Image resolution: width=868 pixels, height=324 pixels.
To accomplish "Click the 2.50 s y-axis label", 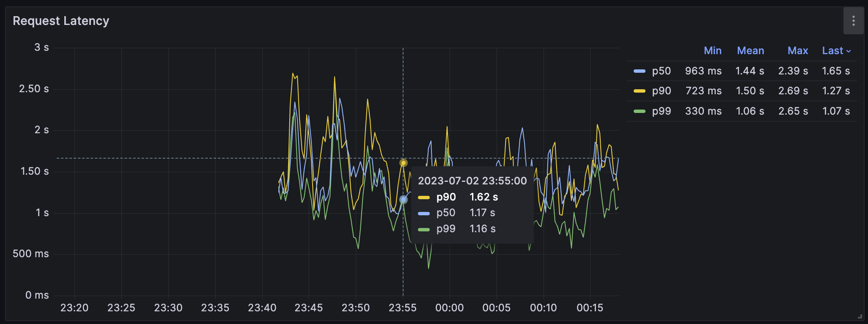I will click(x=34, y=89).
